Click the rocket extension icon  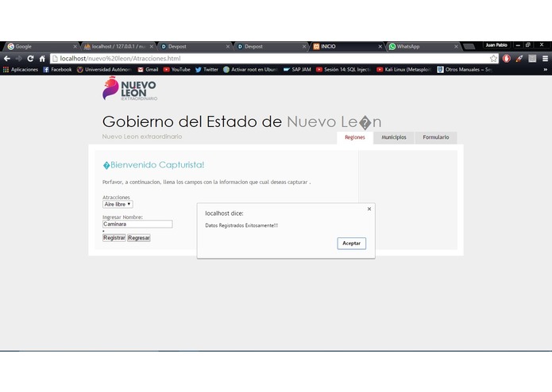(x=519, y=59)
